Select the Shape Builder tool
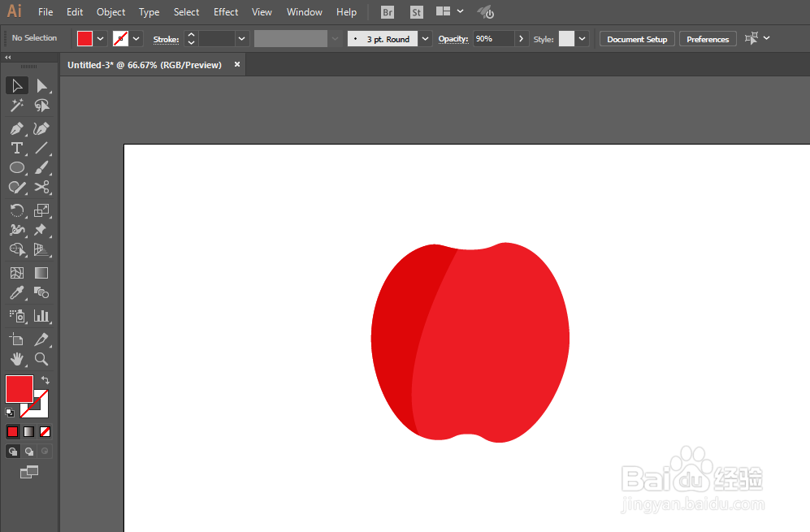Screen dimensions: 810x532 16,250
